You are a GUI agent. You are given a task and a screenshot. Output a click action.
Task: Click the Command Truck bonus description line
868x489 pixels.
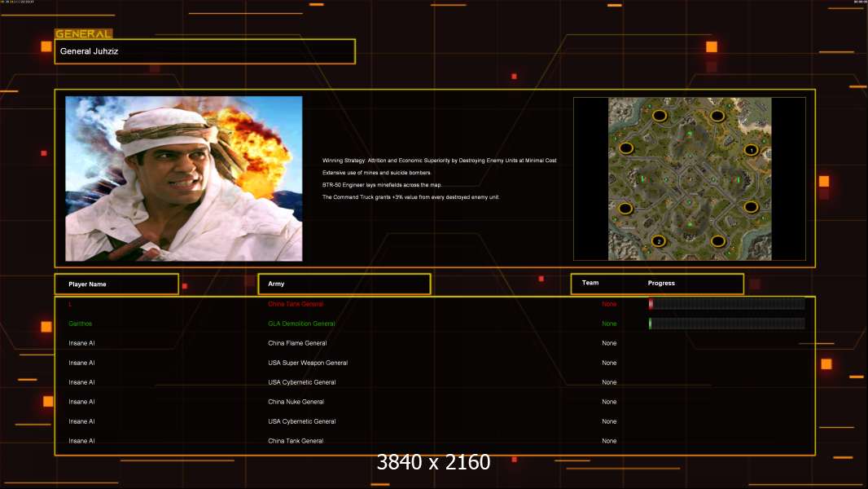pos(410,197)
